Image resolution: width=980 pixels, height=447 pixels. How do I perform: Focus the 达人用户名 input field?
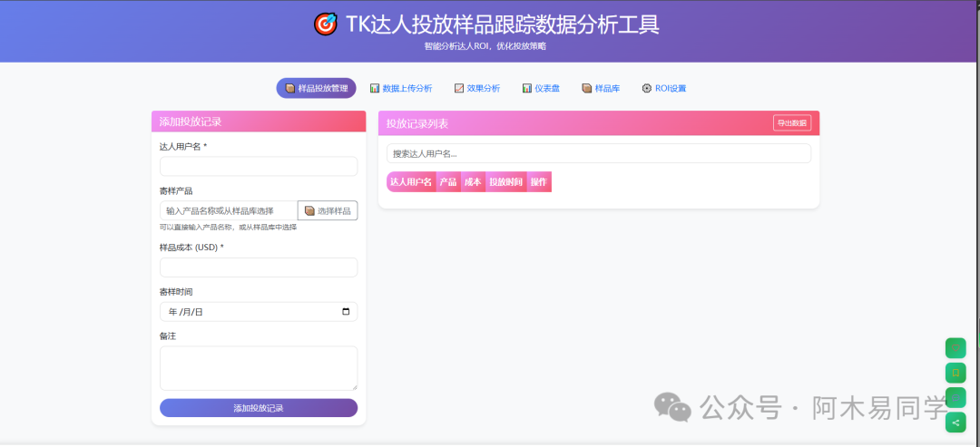tap(259, 166)
